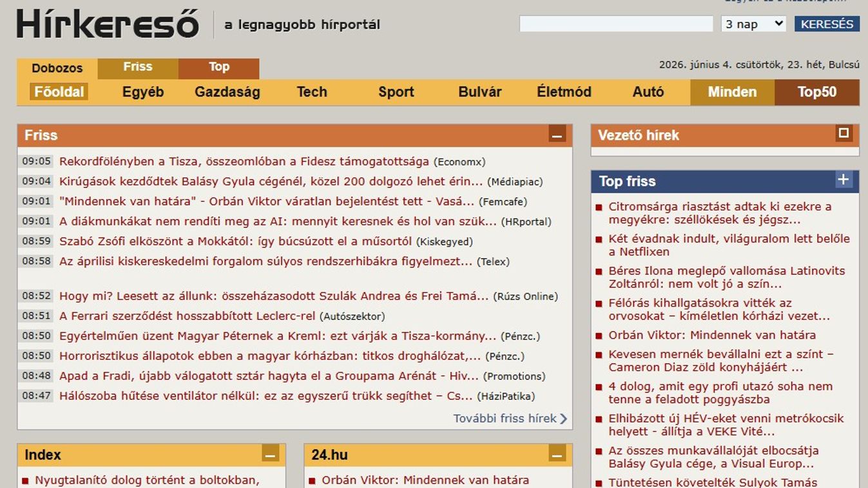
Task: Switch to the Dobozos tab
Action: coord(57,68)
